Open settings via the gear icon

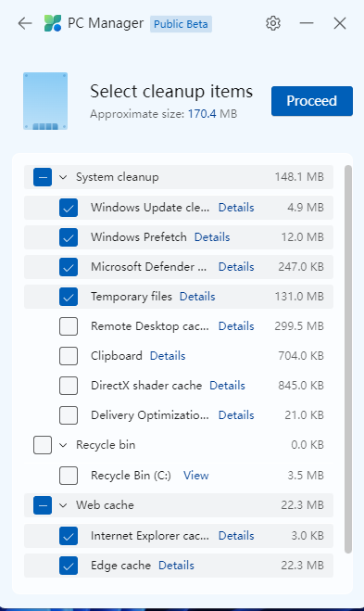coord(273,23)
